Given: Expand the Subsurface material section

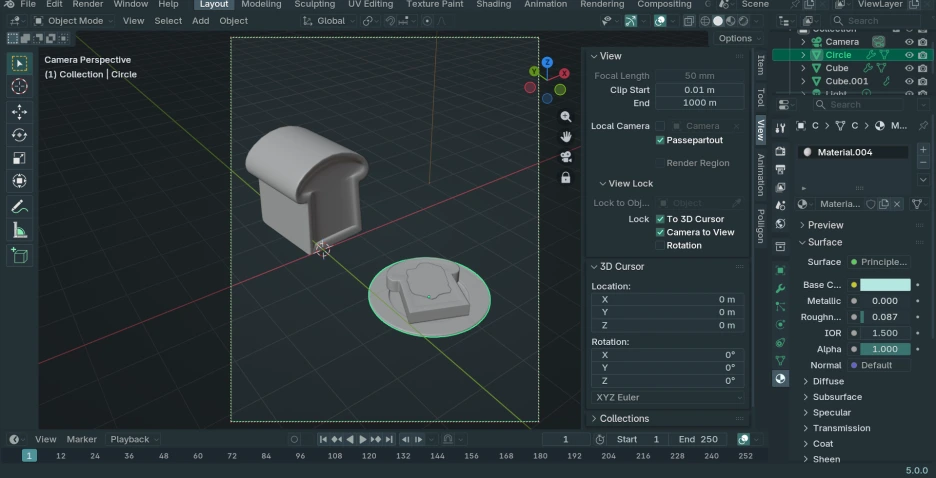Looking at the screenshot, I should click(x=836, y=397).
